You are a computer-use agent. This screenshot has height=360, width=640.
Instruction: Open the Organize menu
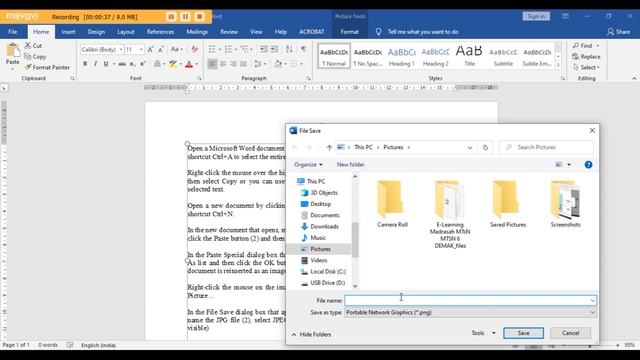coord(308,164)
